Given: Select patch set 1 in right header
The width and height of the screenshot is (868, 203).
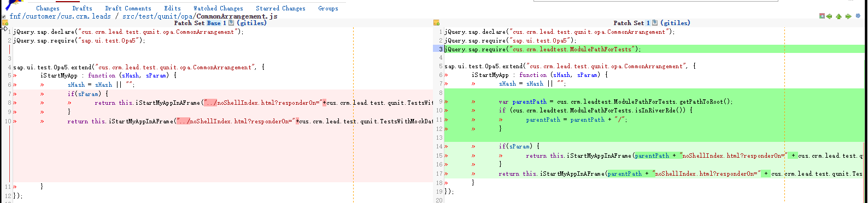Looking at the screenshot, I should (x=648, y=23).
